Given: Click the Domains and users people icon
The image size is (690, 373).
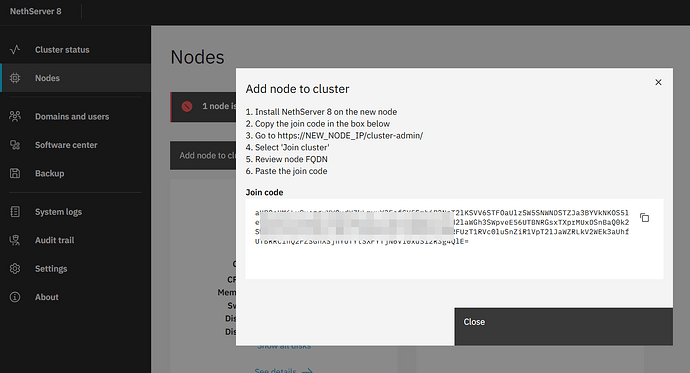Looking at the screenshot, I should 15,117.
